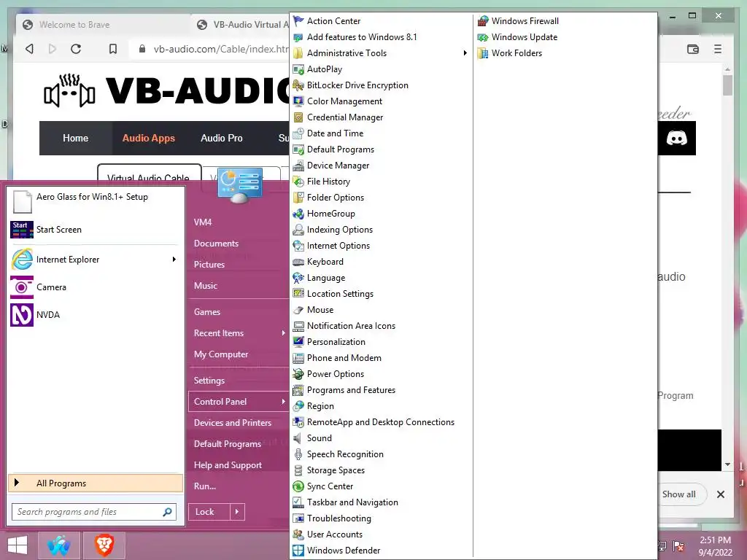Open Camera app icon in Start menu
The image size is (747, 560).
click(22, 287)
